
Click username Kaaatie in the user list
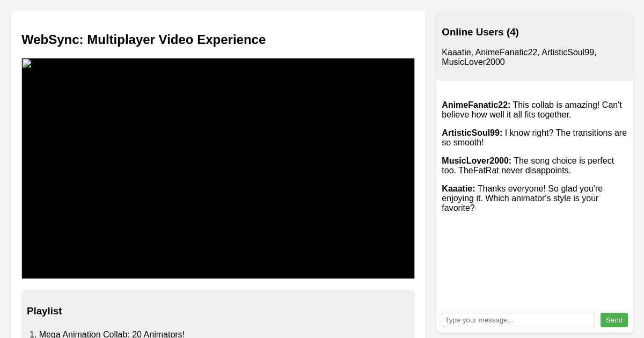pos(456,53)
